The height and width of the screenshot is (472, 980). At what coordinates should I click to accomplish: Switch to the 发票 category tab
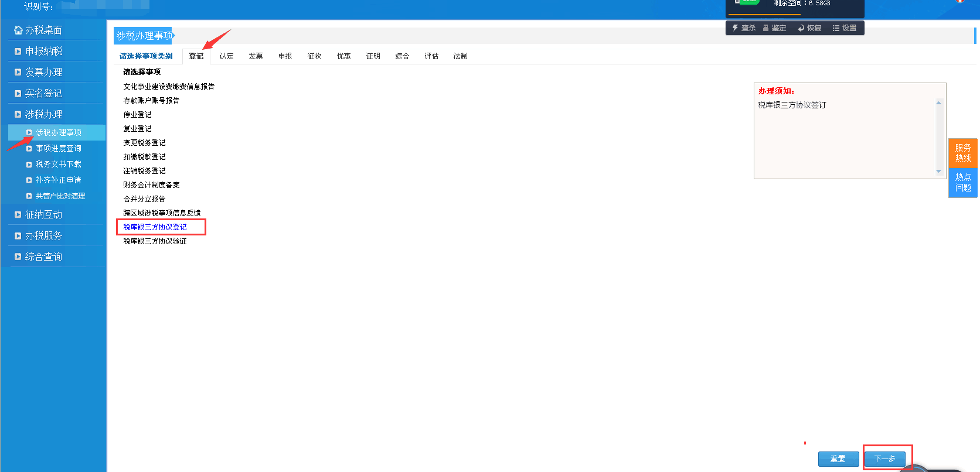(256, 56)
